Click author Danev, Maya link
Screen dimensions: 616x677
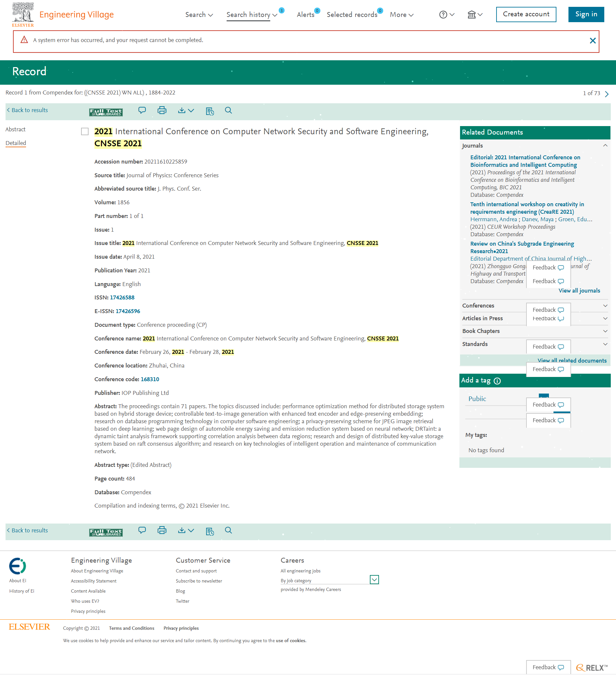point(538,219)
